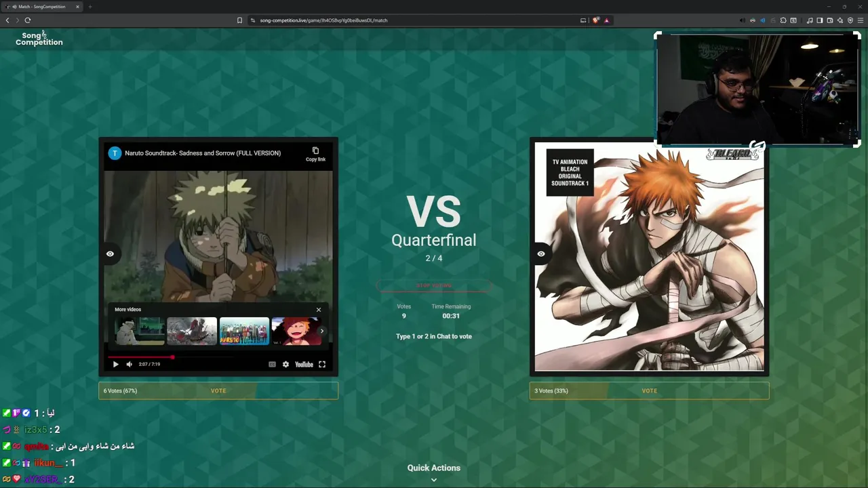868x488 pixels.
Task: Open the video on YouTube logo
Action: pos(304,364)
